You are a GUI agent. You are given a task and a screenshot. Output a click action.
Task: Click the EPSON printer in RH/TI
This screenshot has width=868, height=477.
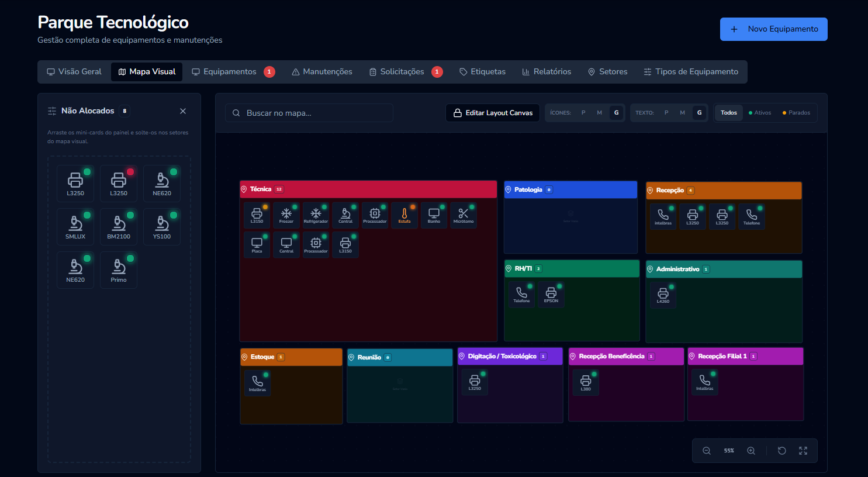[551, 295]
